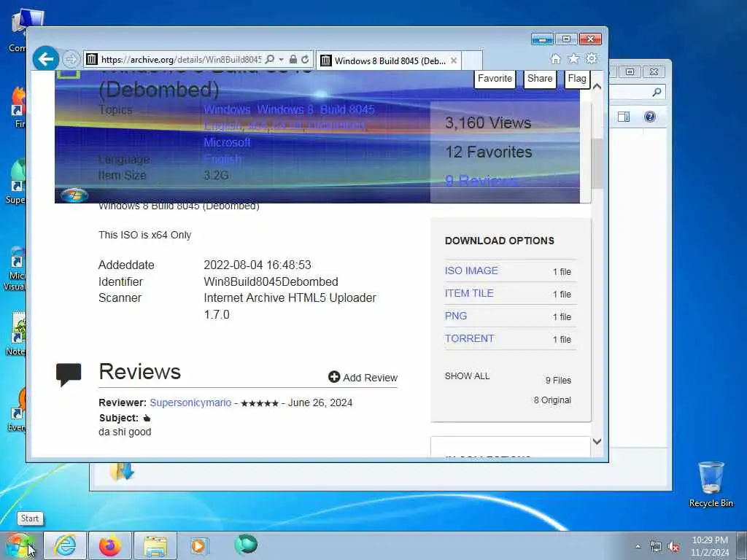Click the Windows Start orb
The width and height of the screenshot is (747, 560).
pyautogui.click(x=20, y=545)
